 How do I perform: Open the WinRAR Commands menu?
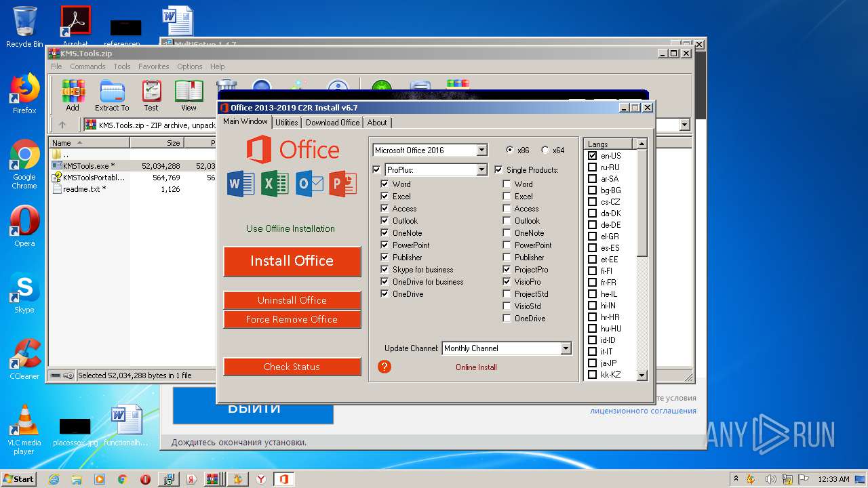pyautogui.click(x=87, y=66)
